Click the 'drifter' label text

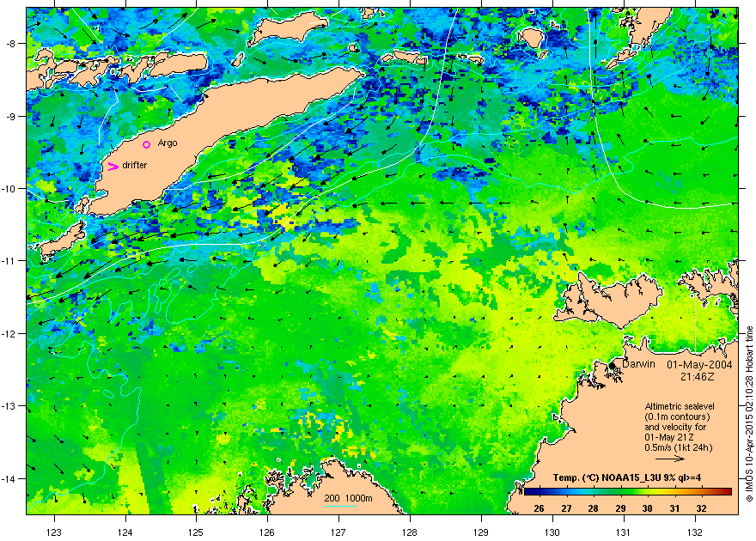point(135,165)
